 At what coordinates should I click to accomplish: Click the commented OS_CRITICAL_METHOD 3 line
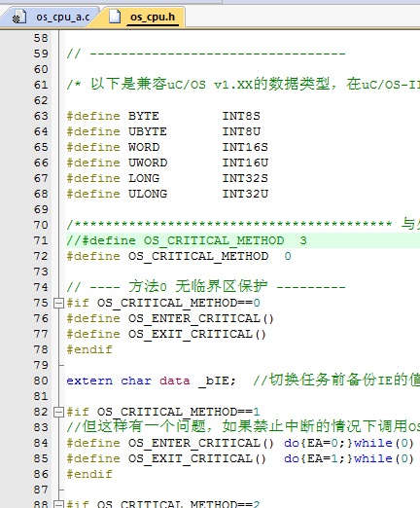187,240
